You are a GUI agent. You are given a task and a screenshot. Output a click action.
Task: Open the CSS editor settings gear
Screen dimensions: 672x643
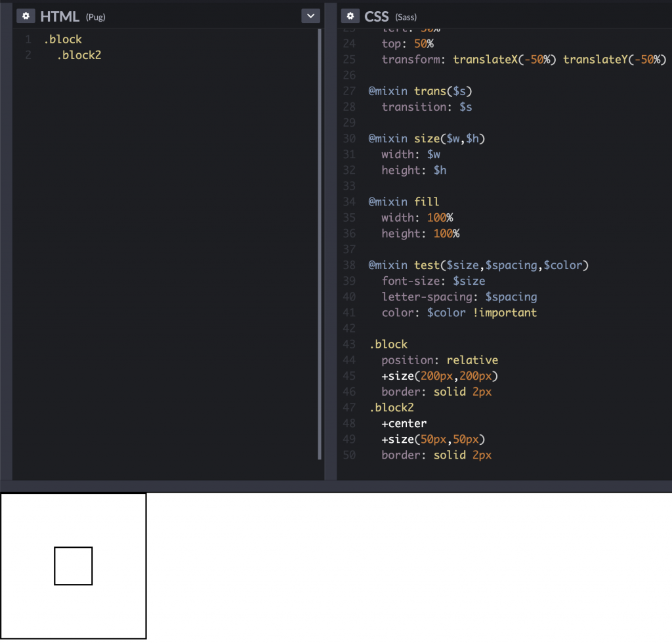[x=350, y=16]
